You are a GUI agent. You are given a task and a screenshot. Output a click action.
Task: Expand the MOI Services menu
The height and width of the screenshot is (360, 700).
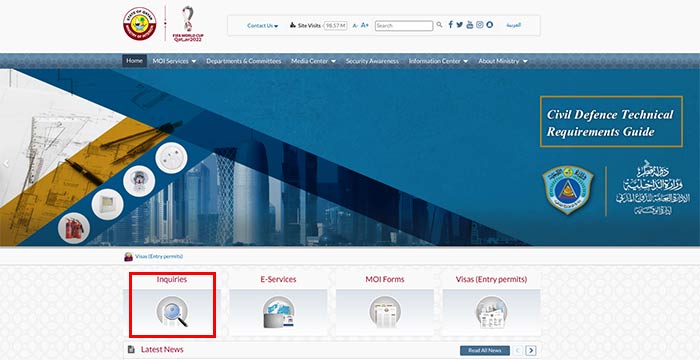coord(174,61)
